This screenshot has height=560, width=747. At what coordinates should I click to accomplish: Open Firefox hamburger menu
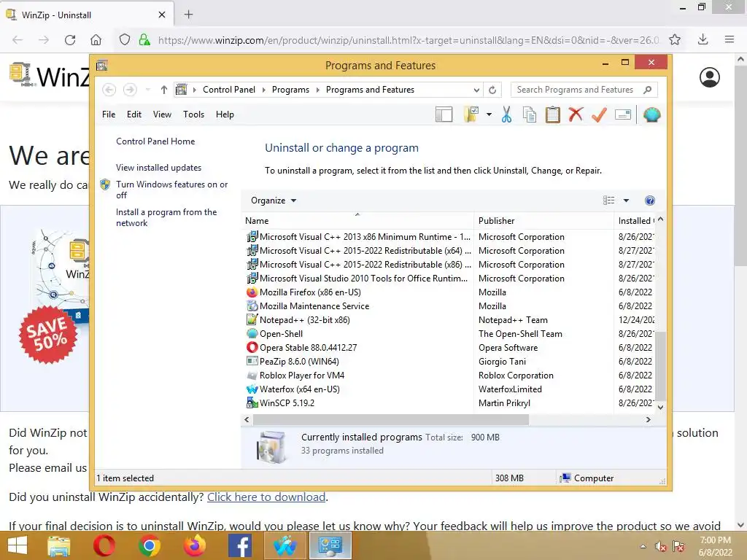pyautogui.click(x=729, y=39)
